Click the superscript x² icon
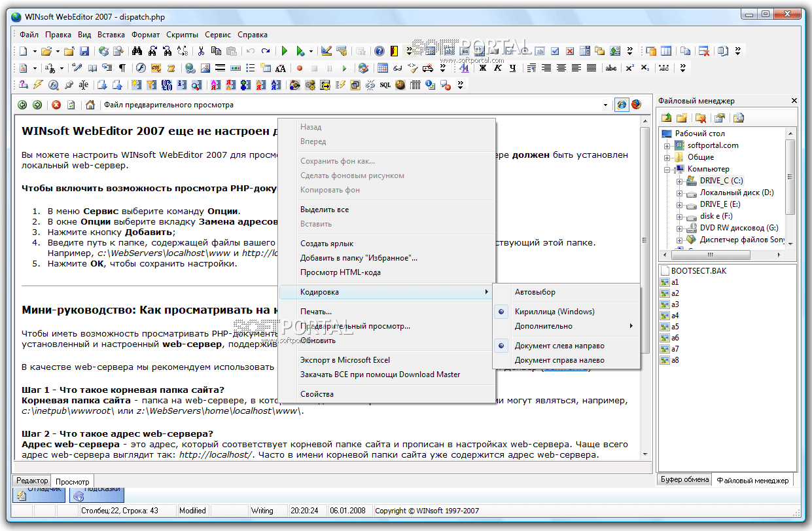This screenshot has height=531, width=812. pos(630,68)
